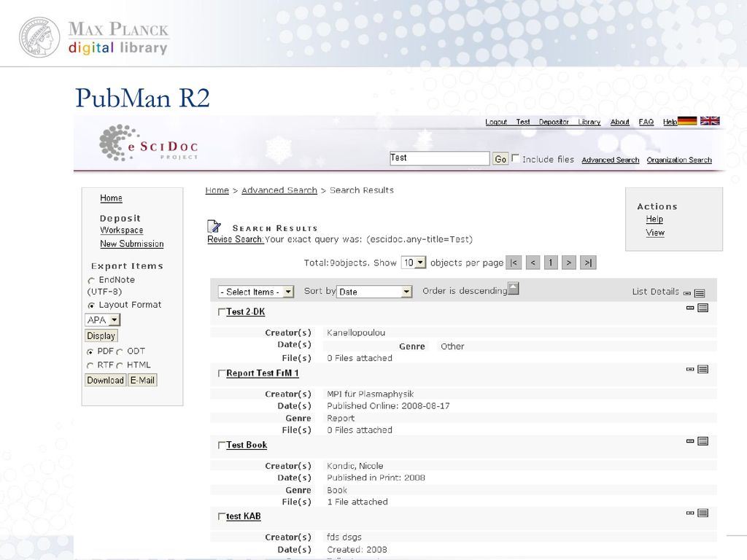The image size is (747, 560).
Task: Open the Revise Search link
Action: [x=235, y=239]
